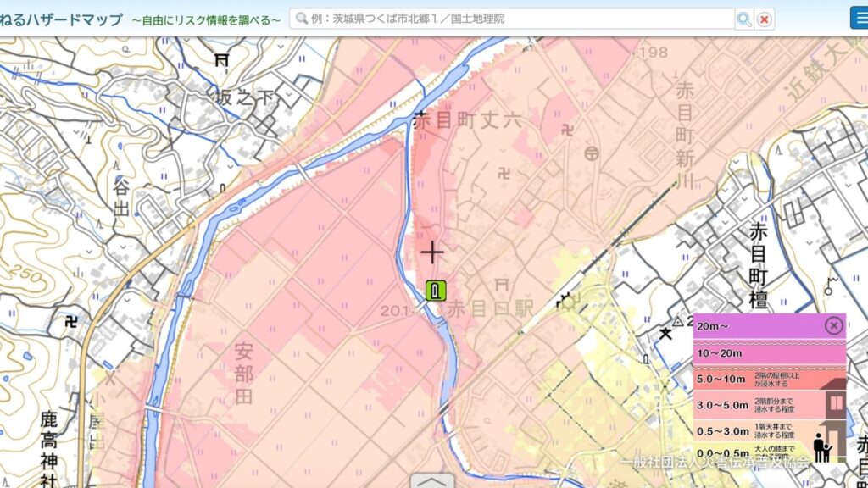Click the torii symbol above 坂之下
The height and width of the screenshot is (488, 868).
222,59
